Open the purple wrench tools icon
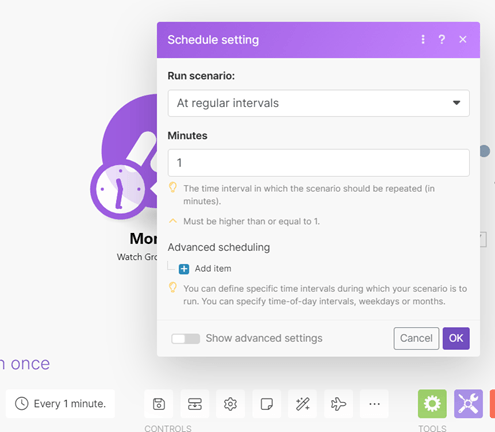This screenshot has width=495, height=432. [468, 404]
